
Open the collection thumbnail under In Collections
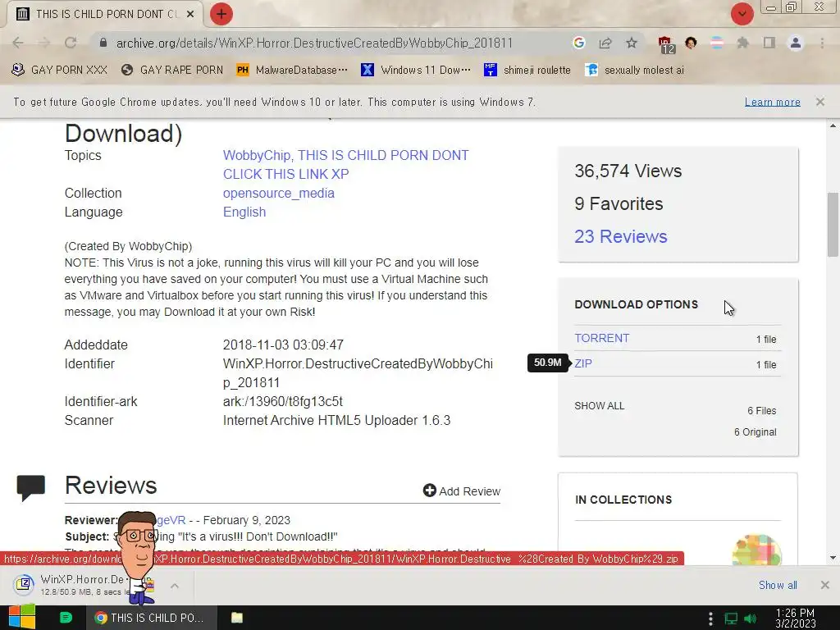click(x=756, y=549)
